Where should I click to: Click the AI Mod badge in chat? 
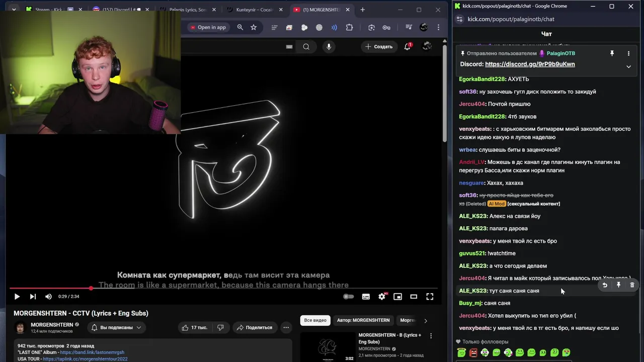[x=496, y=204]
